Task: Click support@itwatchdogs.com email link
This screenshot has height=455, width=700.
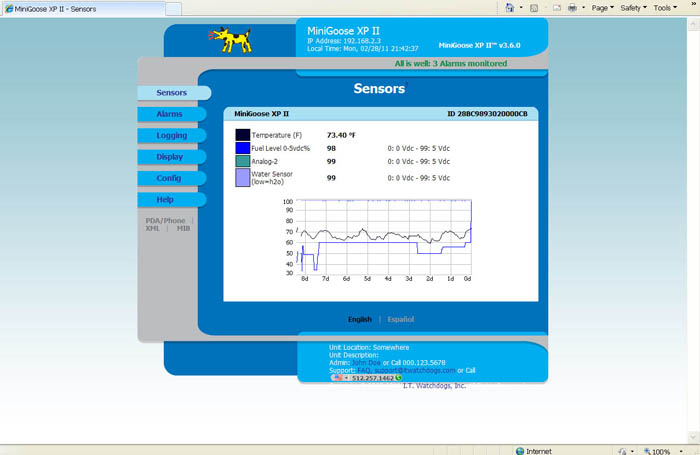Action: [415, 370]
